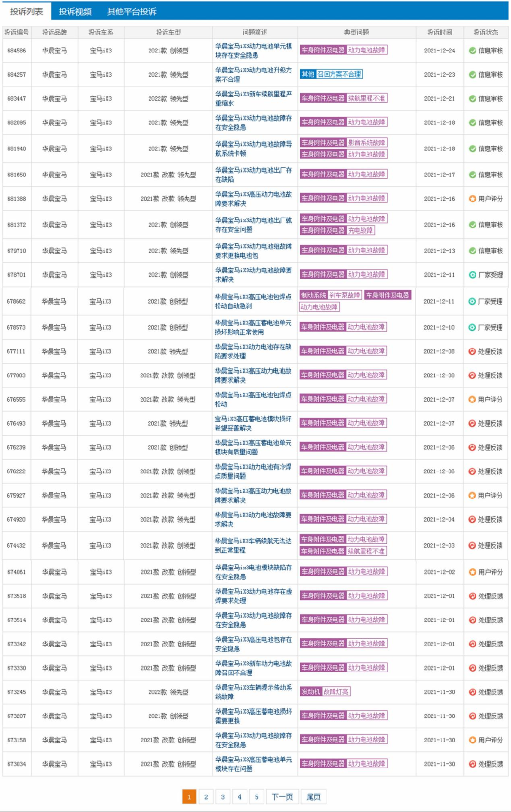Go to page 3
The image size is (511, 812).
pos(223,797)
